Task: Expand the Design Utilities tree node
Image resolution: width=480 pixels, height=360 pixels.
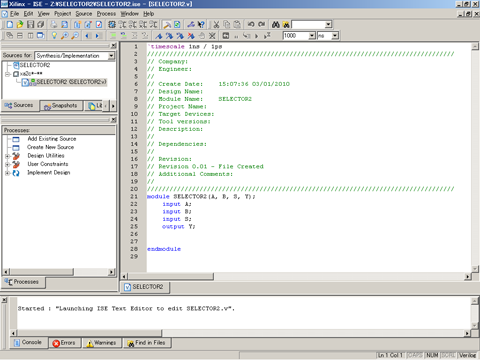Action: tap(7, 156)
